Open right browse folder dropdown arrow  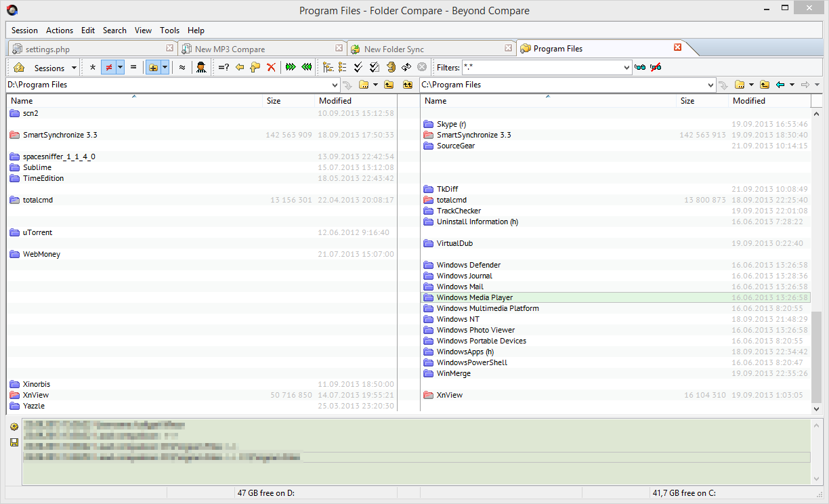751,85
